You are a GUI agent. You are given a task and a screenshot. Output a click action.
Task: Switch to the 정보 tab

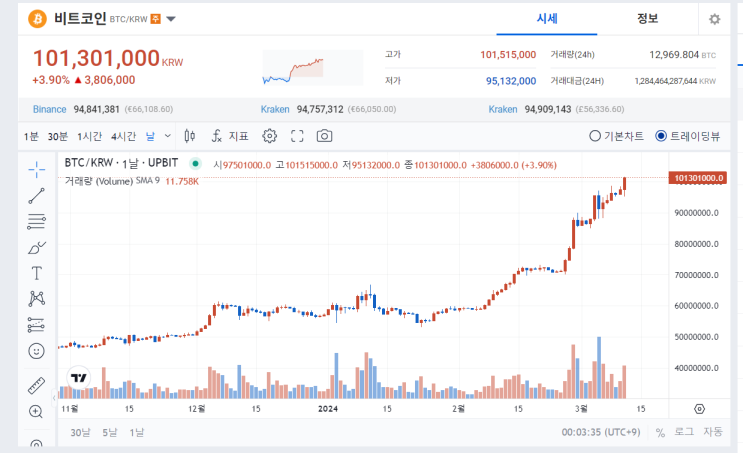coord(647,19)
